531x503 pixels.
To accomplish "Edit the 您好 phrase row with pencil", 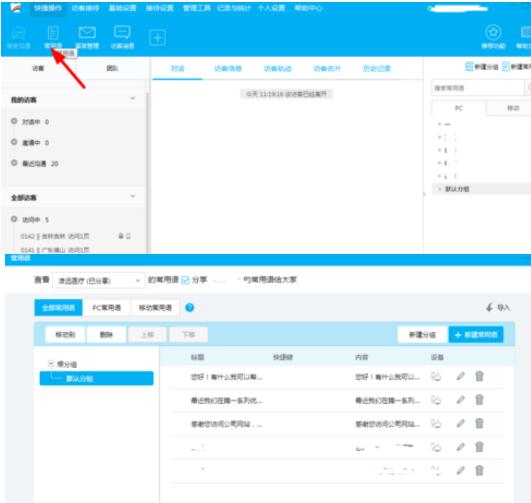I will pos(461,376).
